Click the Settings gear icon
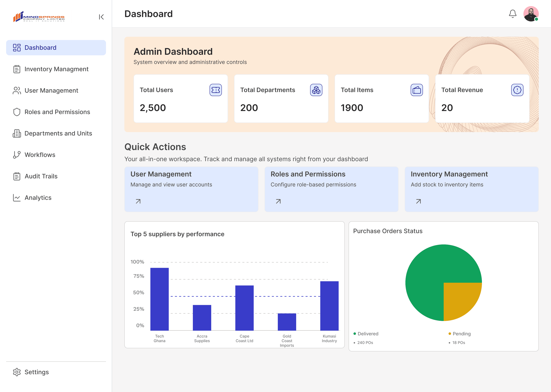Screen dimensions: 551x392 point(17,372)
